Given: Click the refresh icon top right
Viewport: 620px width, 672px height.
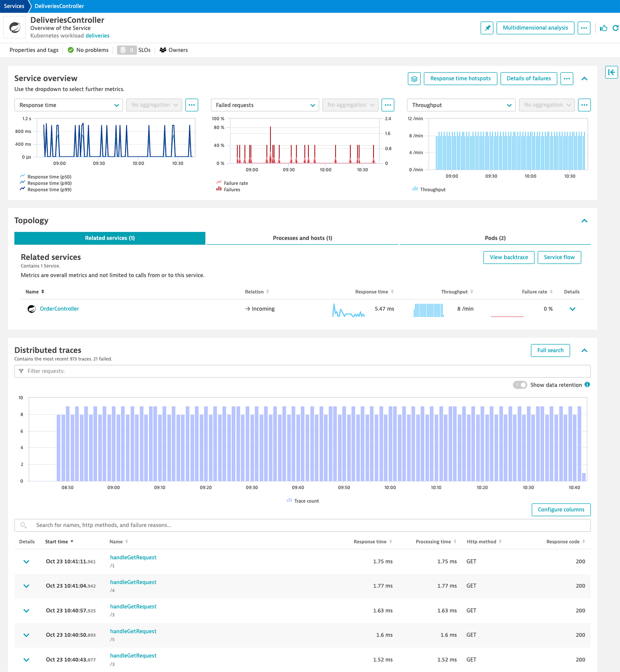Looking at the screenshot, I should (x=615, y=28).
